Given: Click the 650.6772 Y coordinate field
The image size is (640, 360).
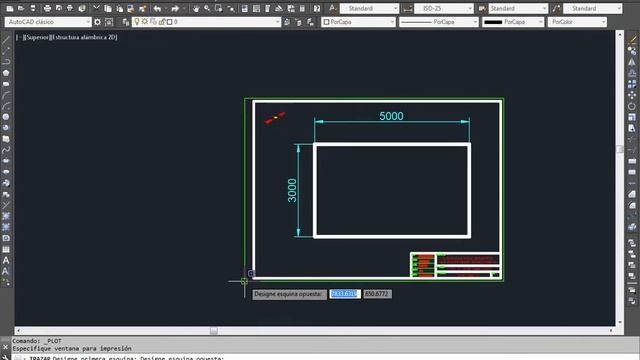Looking at the screenshot, I should [378, 294].
